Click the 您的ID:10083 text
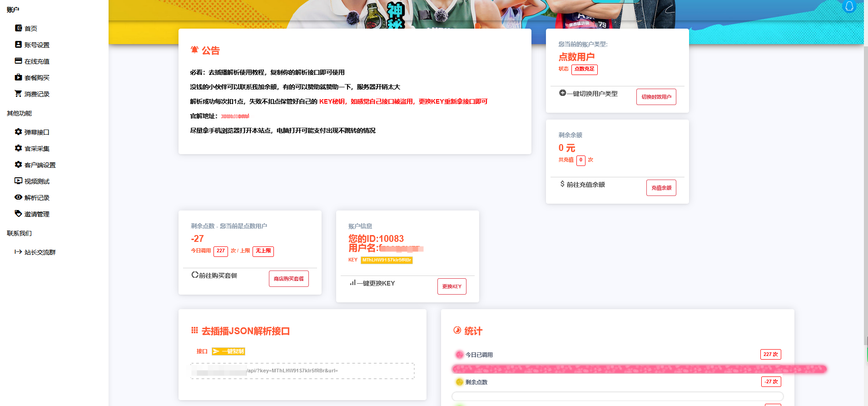The height and width of the screenshot is (406, 868). [376, 239]
